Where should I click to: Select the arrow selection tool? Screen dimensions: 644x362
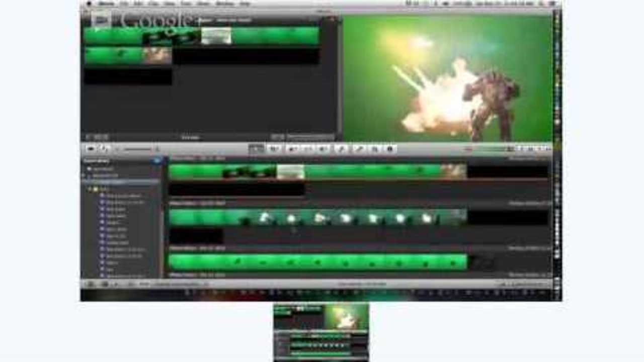(256, 149)
